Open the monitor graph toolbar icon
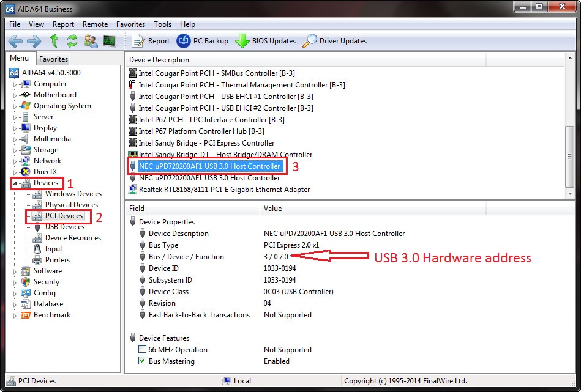Viewport: 581px width, 392px height. pyautogui.click(x=110, y=41)
